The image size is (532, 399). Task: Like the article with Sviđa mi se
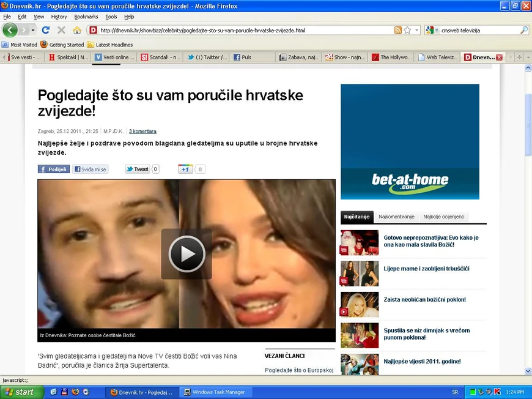tap(91, 169)
